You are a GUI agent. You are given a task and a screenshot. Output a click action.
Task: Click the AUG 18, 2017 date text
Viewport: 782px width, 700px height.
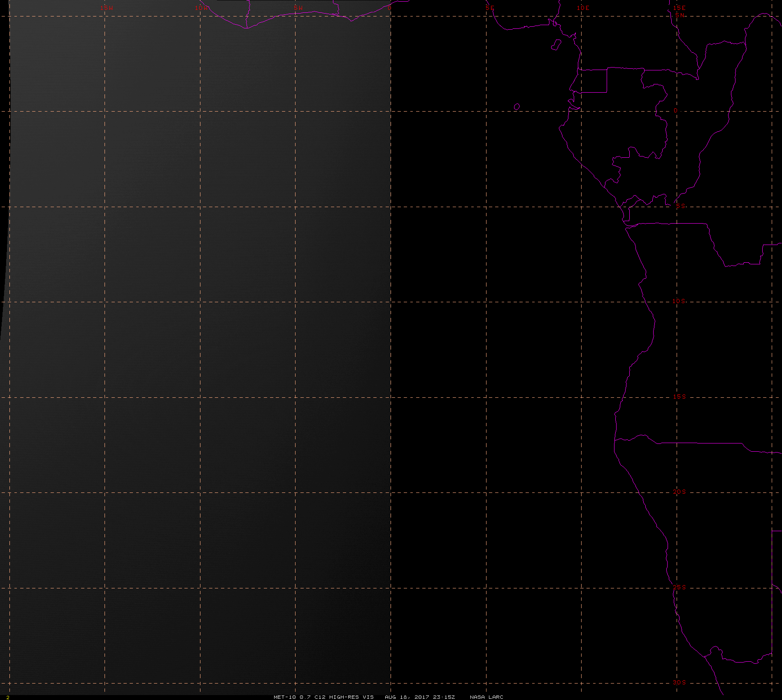tap(407, 697)
